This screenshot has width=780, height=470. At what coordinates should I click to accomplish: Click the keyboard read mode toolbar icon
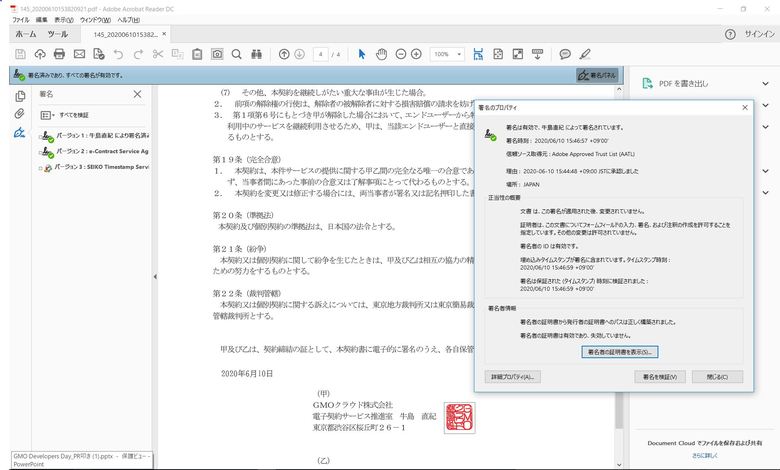(537, 54)
